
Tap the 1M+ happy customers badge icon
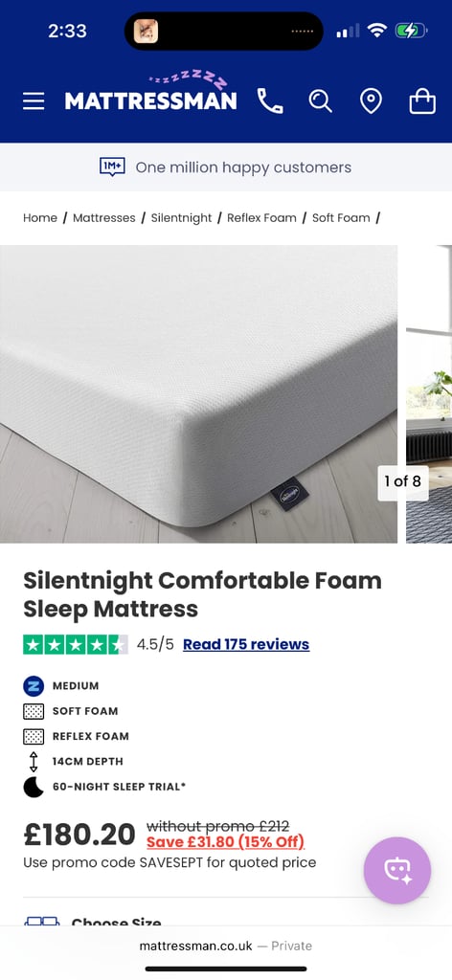[113, 167]
